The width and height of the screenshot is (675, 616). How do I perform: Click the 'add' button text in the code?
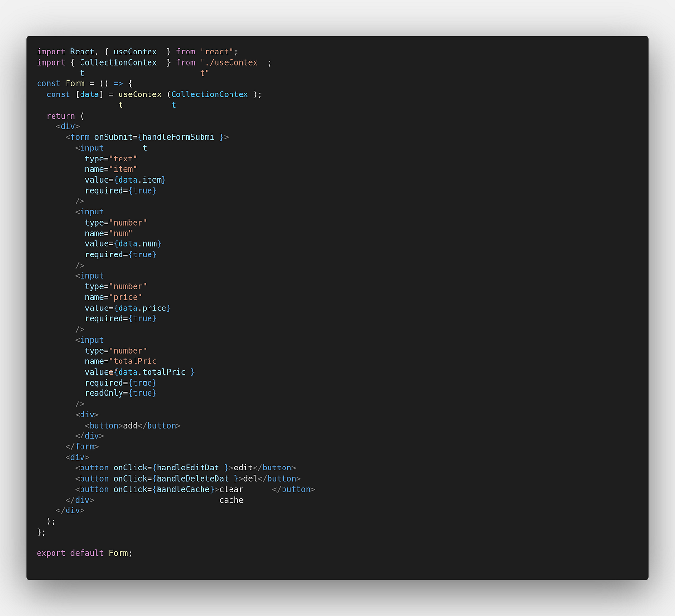pyautogui.click(x=129, y=425)
